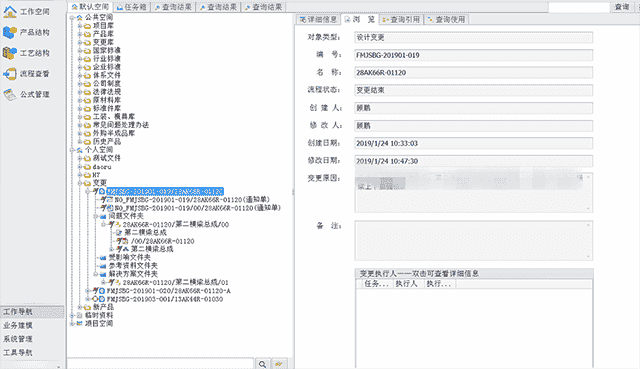Collapse the 公共空间 tree node
The width and height of the screenshot is (640, 369).
point(72,18)
